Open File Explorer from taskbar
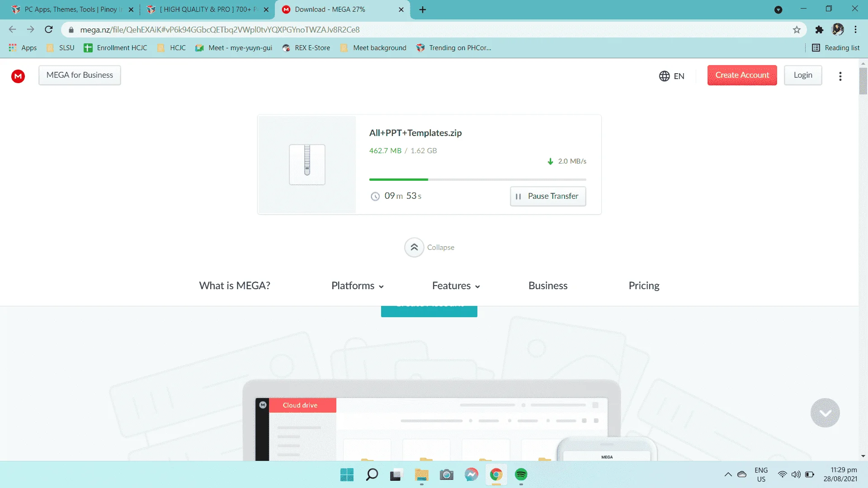Screen dimensions: 868x488 pyautogui.click(x=421, y=475)
